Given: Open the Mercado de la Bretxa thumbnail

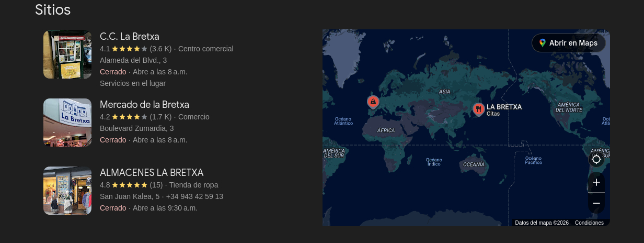Looking at the screenshot, I should (x=67, y=123).
